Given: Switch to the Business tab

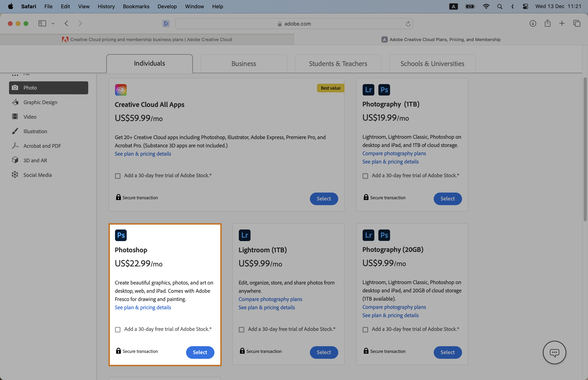Looking at the screenshot, I should [243, 64].
